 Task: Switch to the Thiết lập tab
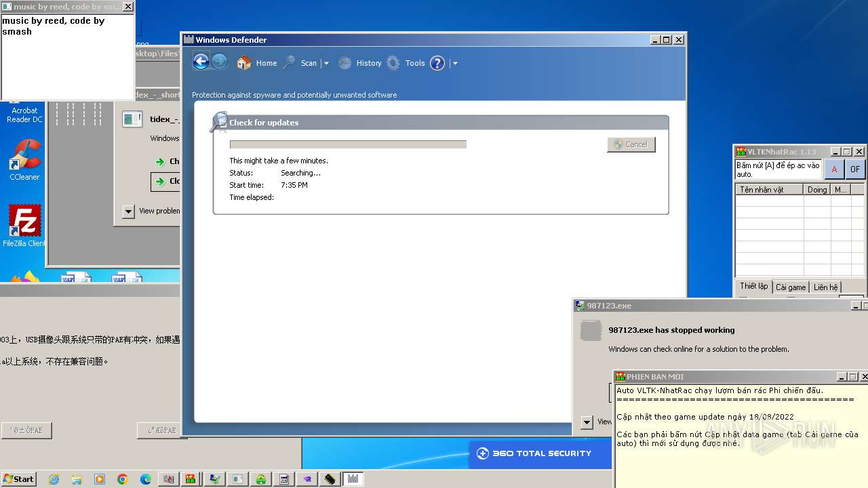click(753, 287)
